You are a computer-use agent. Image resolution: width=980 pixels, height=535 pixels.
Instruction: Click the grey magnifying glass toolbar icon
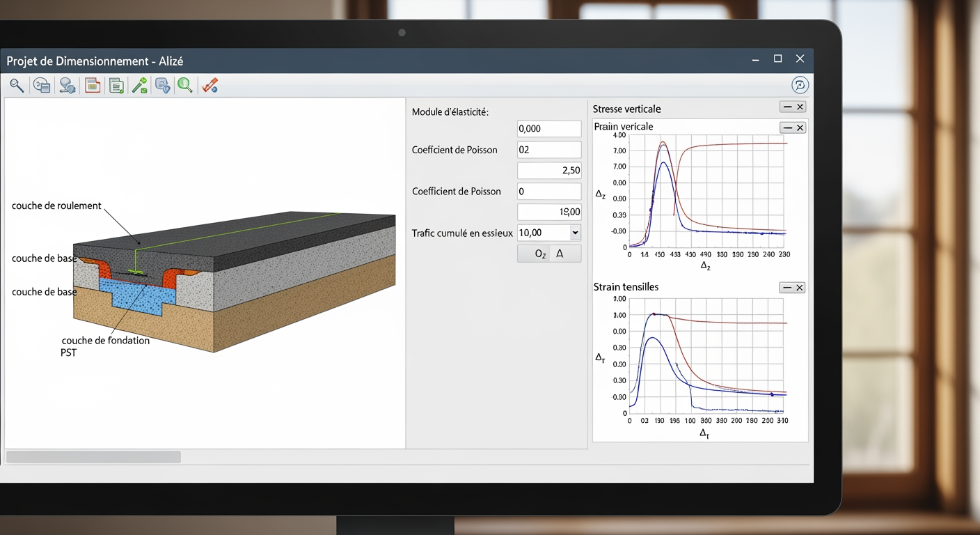[x=17, y=86]
